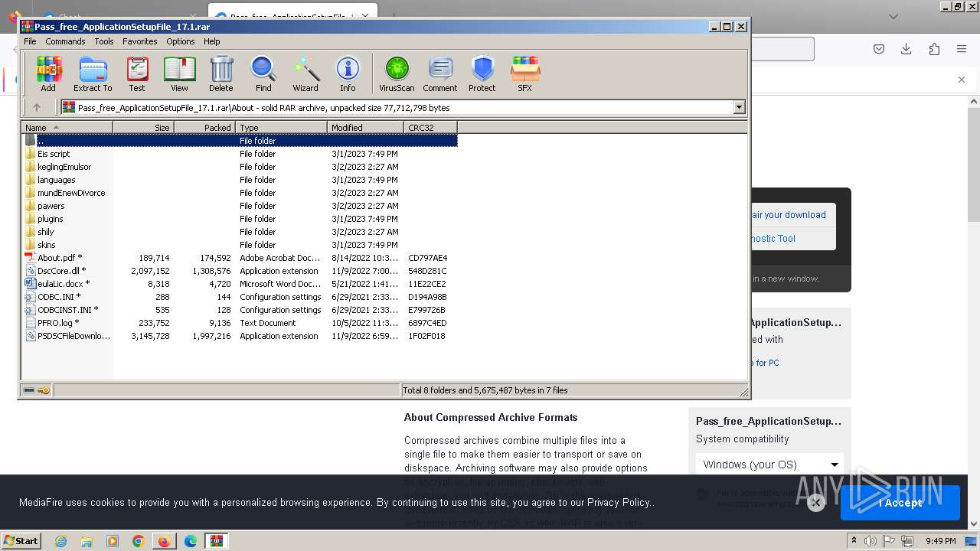Run the Test archive tool
Screen dimensions: 980x551
pyautogui.click(x=137, y=74)
